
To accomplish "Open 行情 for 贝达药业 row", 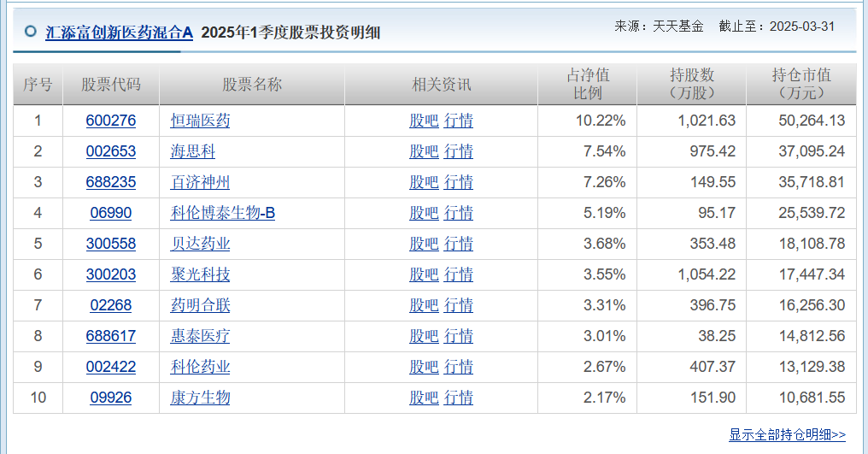I will 459,244.
